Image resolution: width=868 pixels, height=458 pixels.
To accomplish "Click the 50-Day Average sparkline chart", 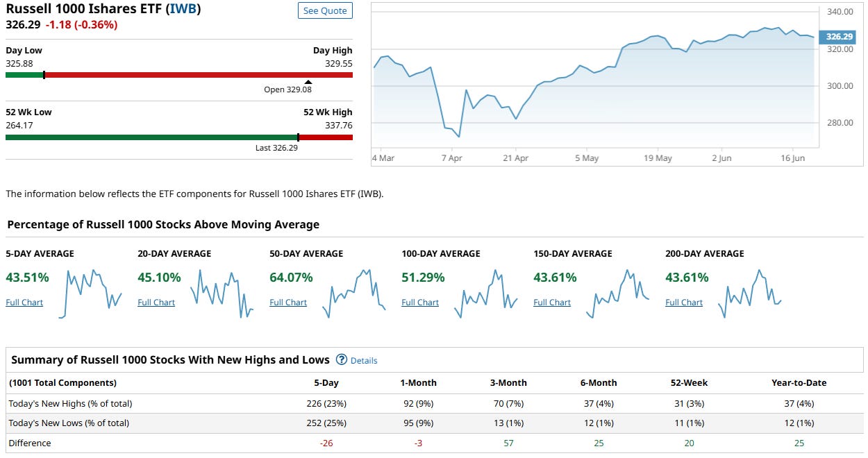I will click(354, 294).
